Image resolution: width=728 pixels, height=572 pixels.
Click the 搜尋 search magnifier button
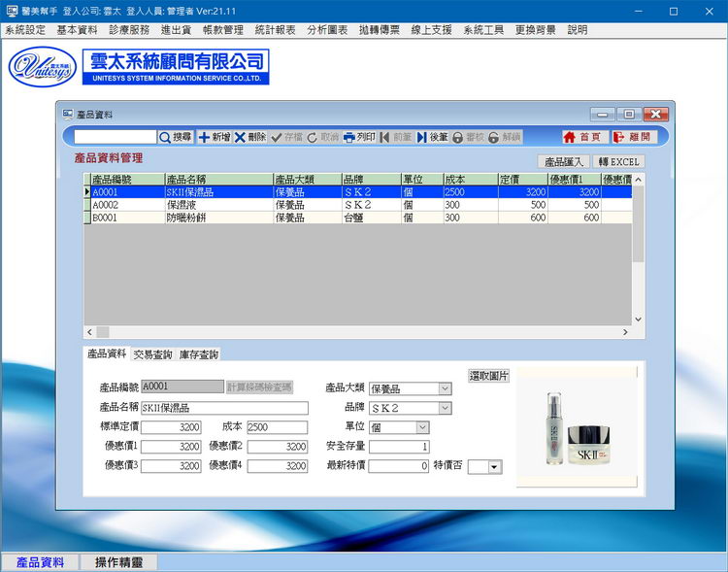(x=176, y=138)
